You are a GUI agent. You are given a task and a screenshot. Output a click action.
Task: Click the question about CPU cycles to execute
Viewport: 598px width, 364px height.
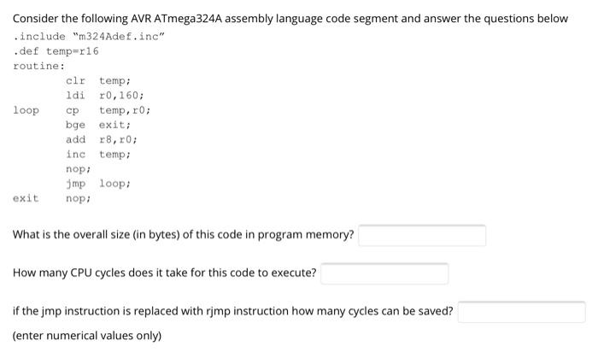164,273
